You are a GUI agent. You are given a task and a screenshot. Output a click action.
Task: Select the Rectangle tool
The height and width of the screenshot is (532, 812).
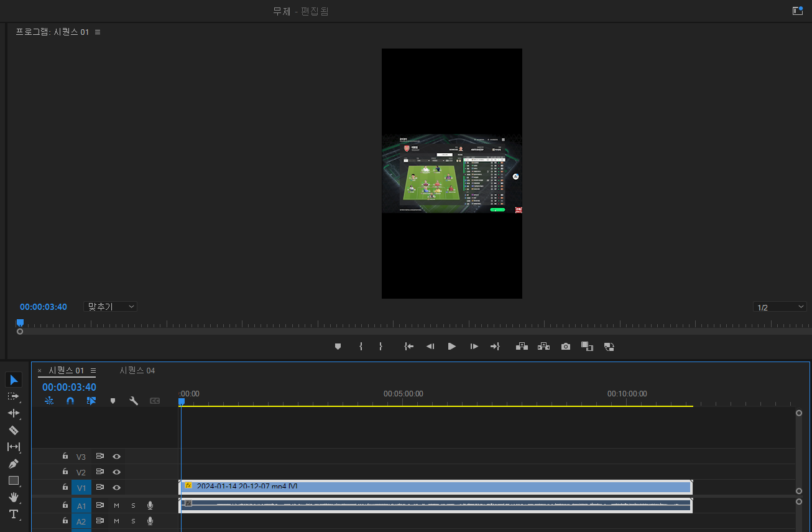tap(14, 480)
